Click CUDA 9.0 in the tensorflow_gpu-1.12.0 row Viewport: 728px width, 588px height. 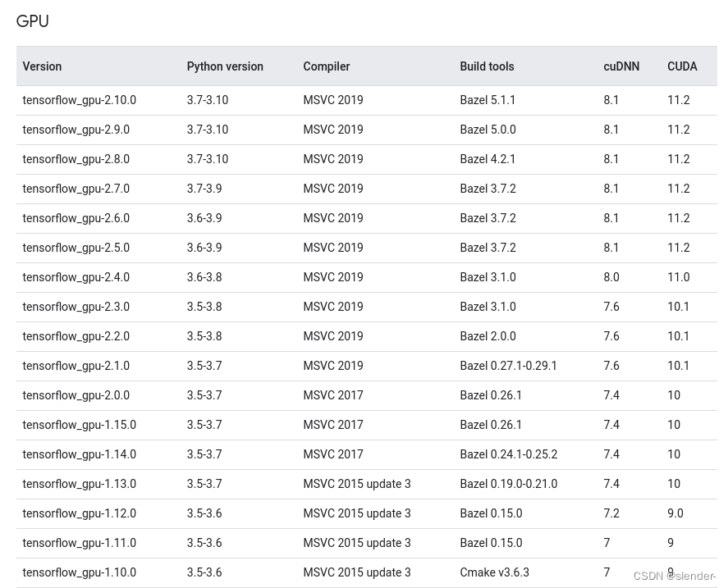pyautogui.click(x=675, y=513)
